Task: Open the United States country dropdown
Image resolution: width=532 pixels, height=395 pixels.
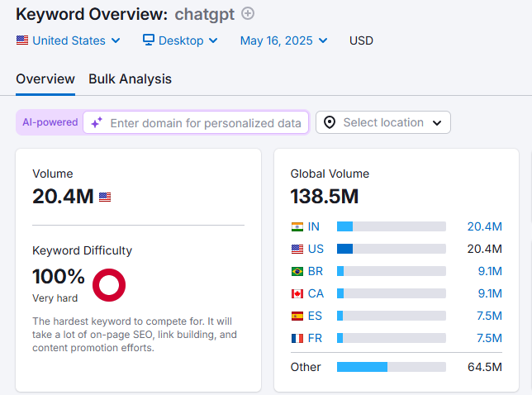Action: [69, 40]
